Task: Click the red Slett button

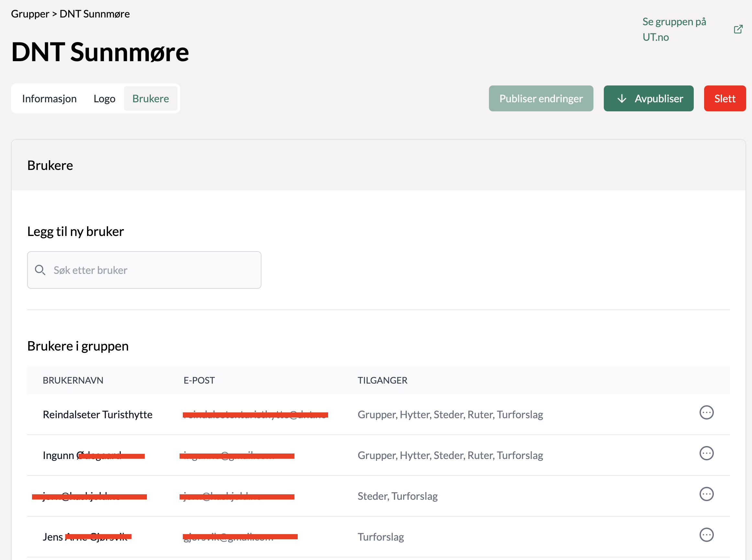Action: pyautogui.click(x=724, y=99)
